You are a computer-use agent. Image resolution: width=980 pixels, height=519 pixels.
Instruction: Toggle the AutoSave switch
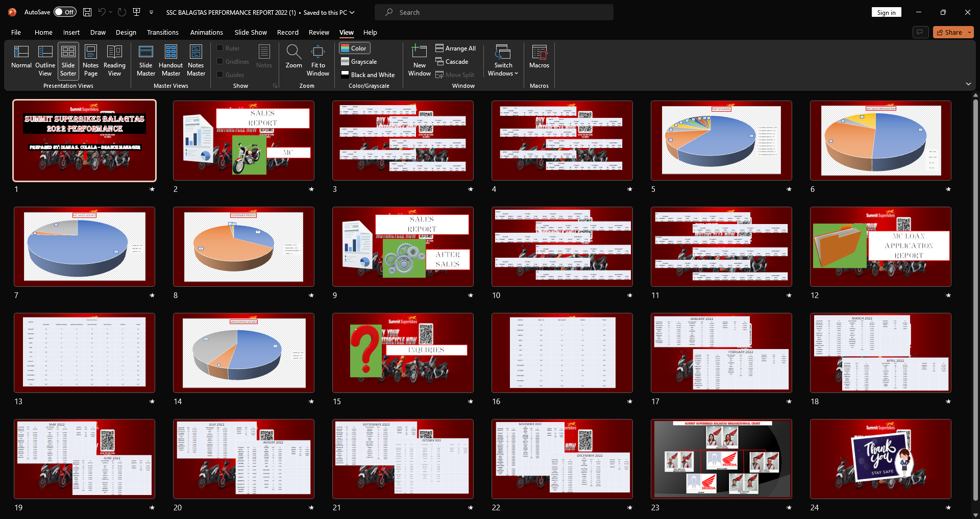65,12
